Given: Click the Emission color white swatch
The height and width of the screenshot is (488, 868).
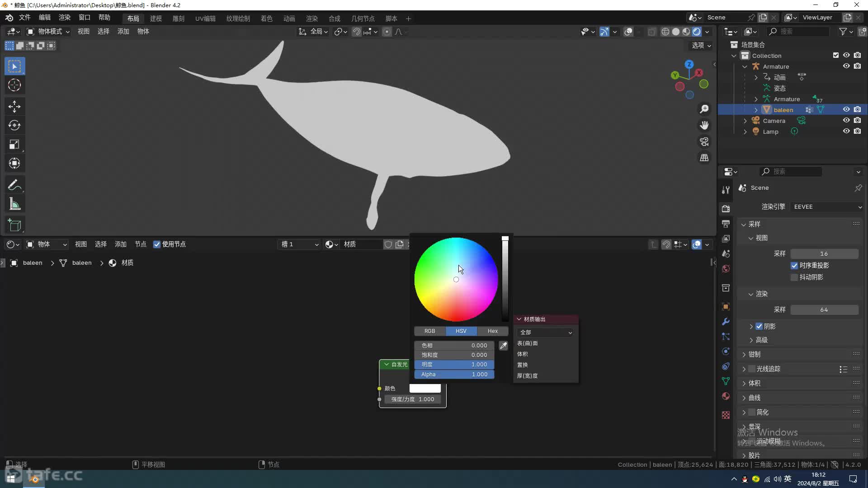Looking at the screenshot, I should (x=425, y=389).
